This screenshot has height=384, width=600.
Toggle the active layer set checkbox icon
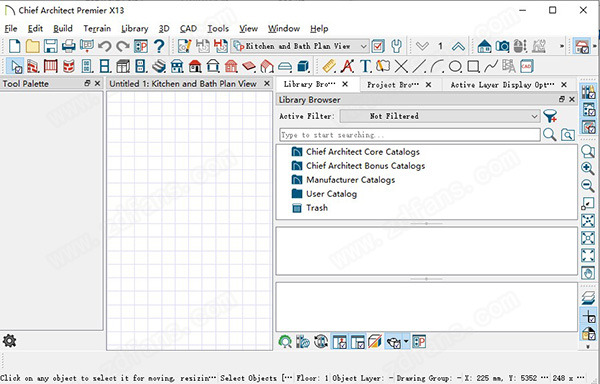click(378, 46)
